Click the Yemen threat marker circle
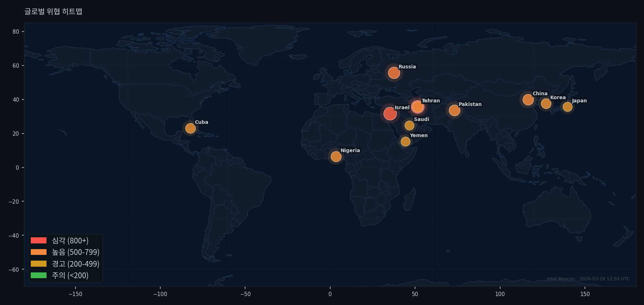This screenshot has height=305, width=644. (x=405, y=141)
